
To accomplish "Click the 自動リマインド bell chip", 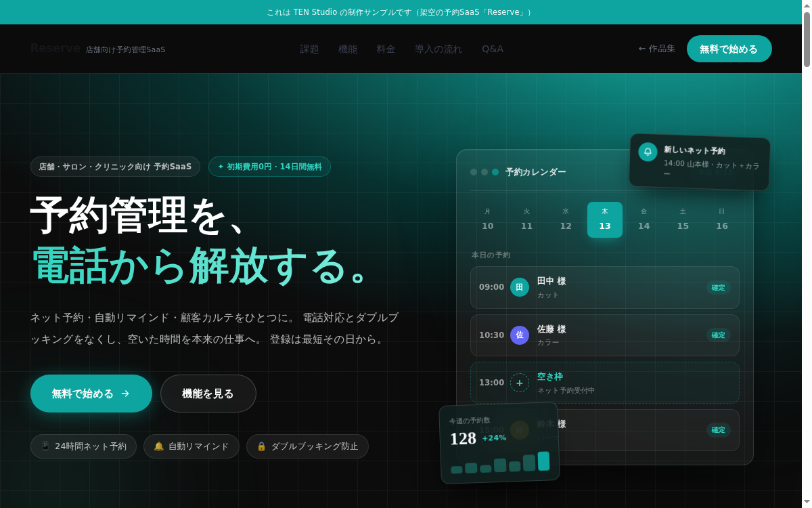I will click(x=191, y=446).
